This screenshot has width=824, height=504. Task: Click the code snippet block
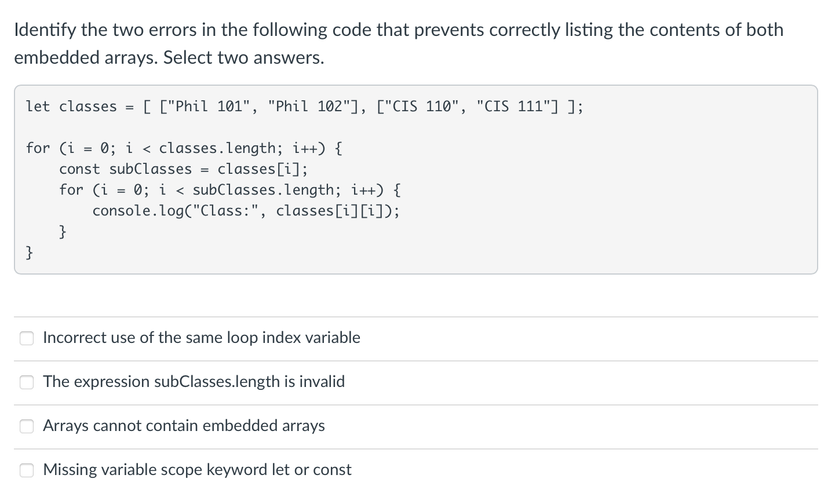[411, 178]
